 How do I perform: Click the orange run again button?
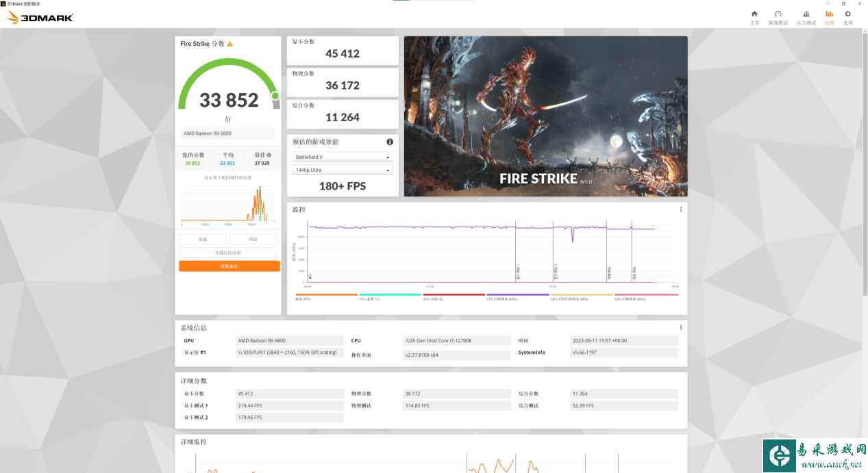[x=230, y=266]
